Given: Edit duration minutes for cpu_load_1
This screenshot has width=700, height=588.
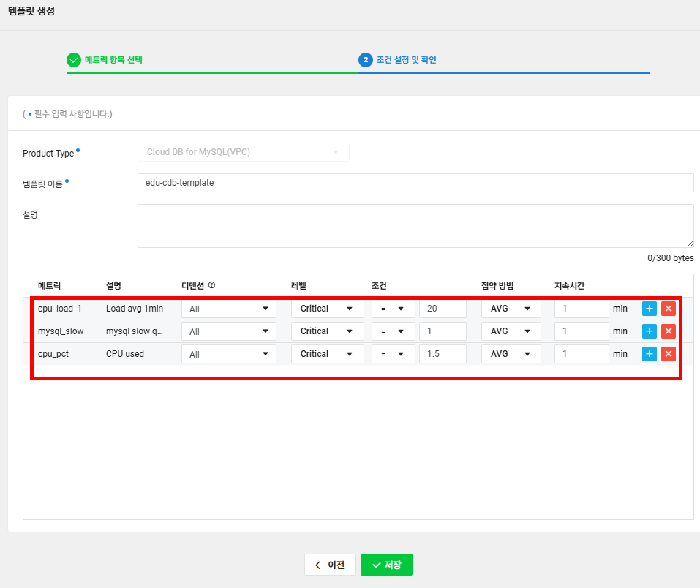Looking at the screenshot, I should tap(582, 309).
